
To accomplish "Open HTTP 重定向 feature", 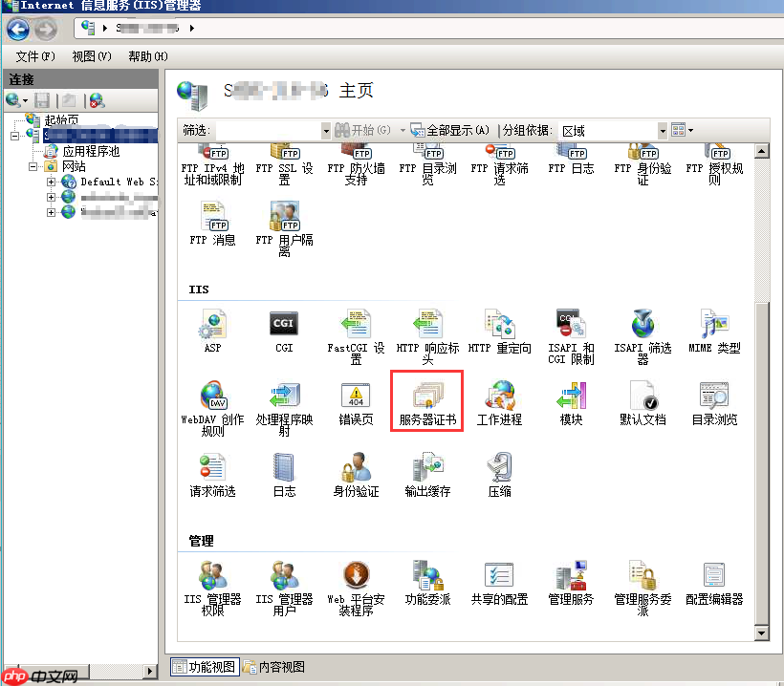I will pos(499,331).
